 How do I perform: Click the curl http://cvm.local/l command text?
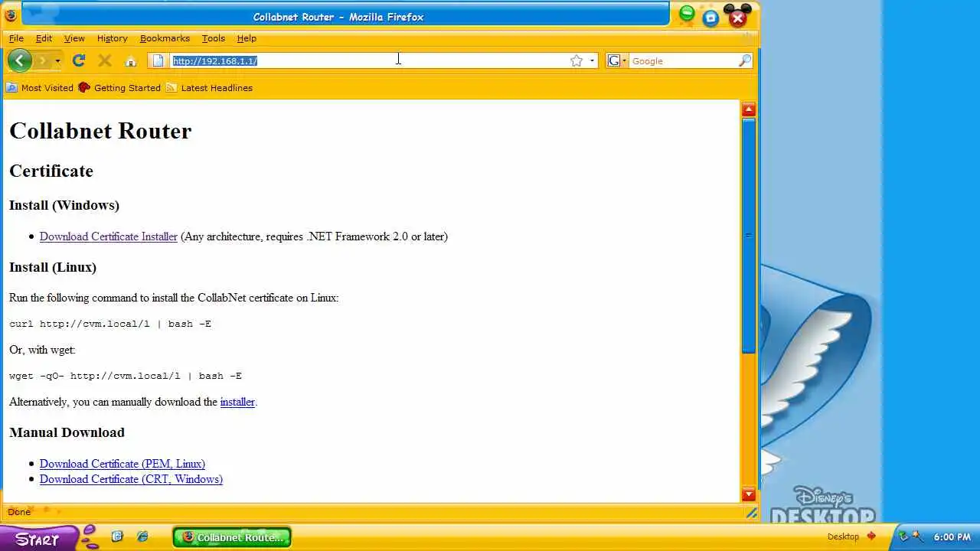(110, 324)
